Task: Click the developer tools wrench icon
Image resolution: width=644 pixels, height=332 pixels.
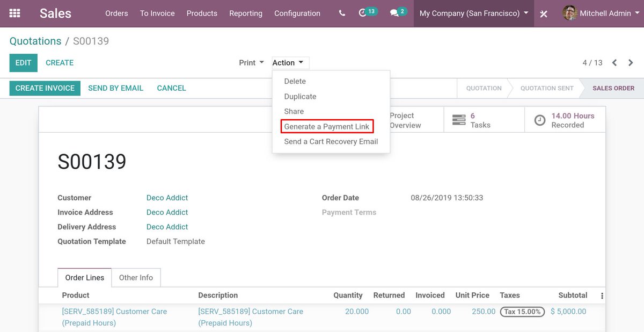Action: pos(544,13)
